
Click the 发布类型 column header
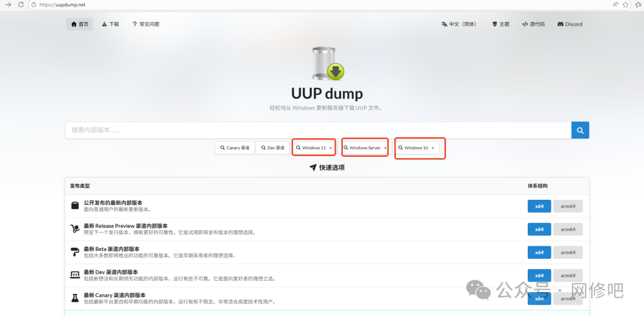[x=80, y=186]
